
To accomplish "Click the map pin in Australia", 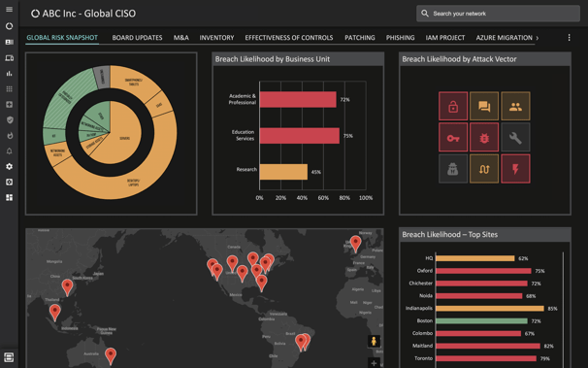I will click(111, 355).
